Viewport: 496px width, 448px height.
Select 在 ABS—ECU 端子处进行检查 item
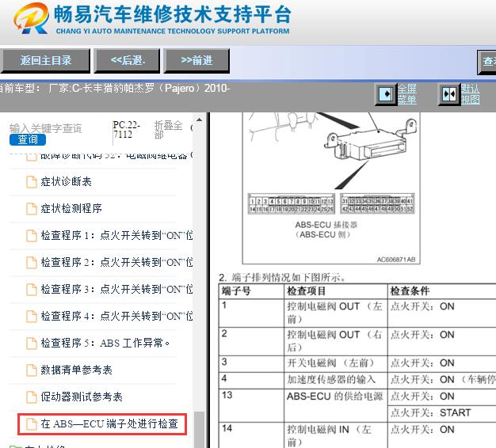pyautogui.click(x=109, y=423)
